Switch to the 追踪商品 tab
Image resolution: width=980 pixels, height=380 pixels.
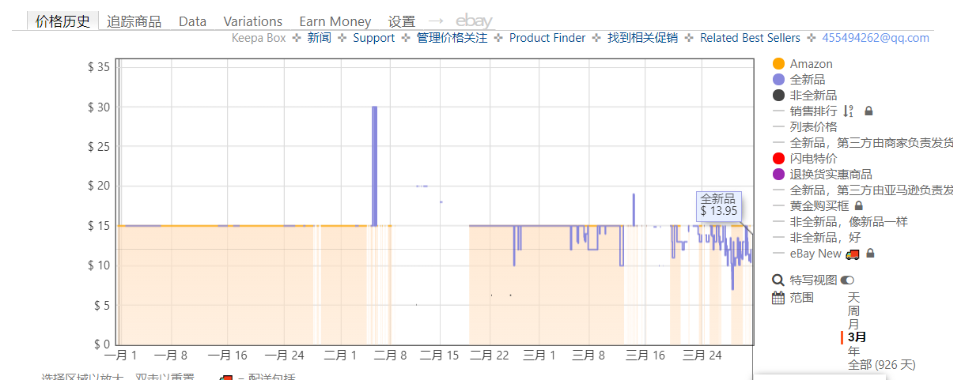coord(134,21)
